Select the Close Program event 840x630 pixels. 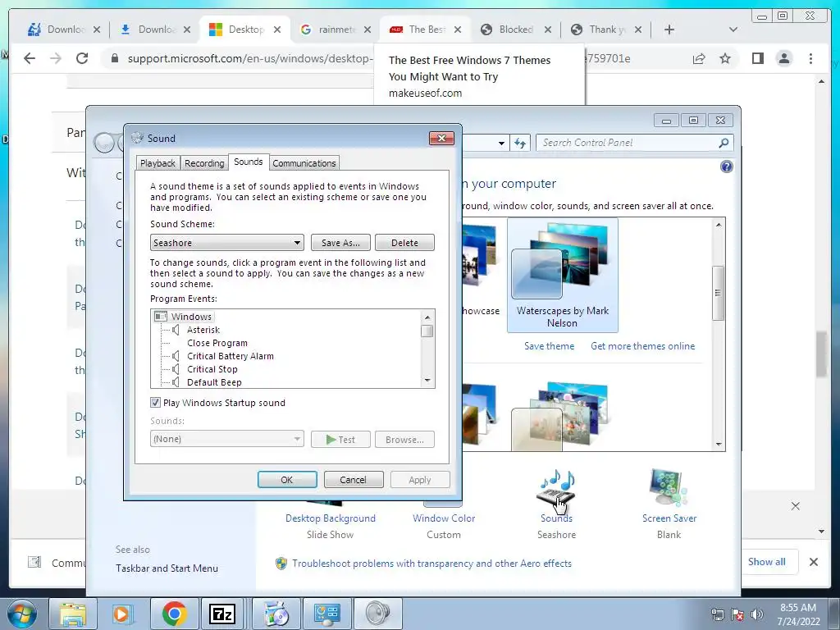217,343
